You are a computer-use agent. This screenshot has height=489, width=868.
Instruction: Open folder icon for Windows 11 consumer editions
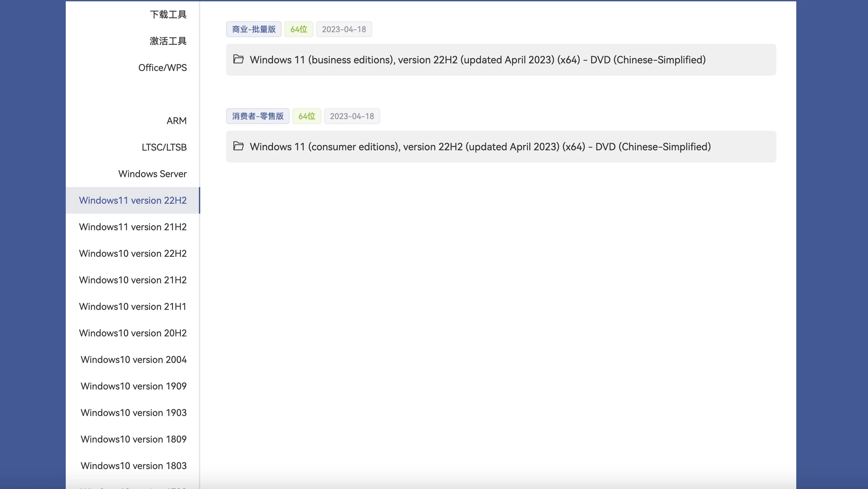[238, 146]
